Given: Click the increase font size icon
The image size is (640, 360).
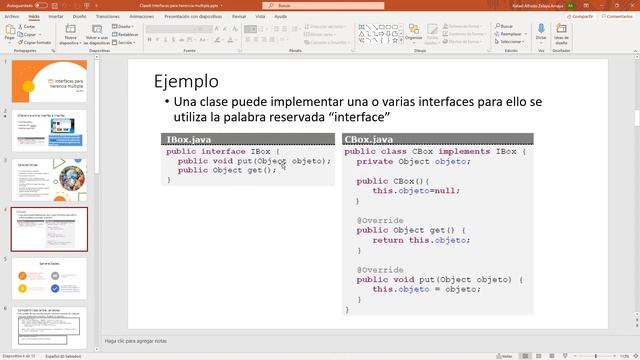Looking at the screenshot, I should tap(217, 29).
